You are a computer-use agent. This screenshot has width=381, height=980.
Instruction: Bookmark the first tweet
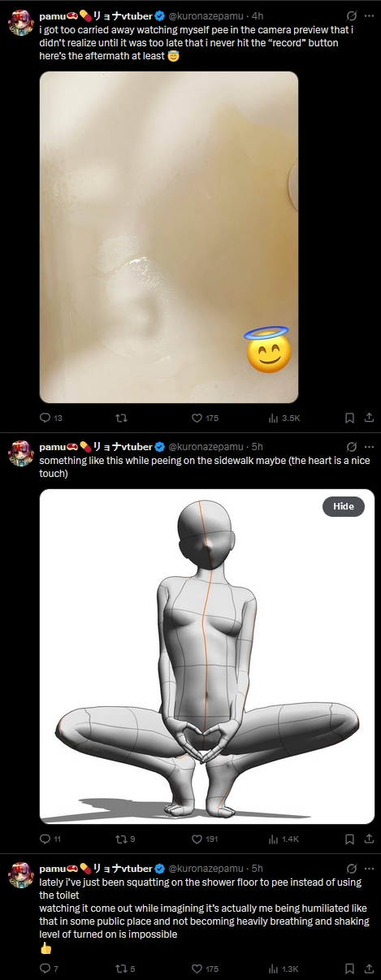pos(349,418)
